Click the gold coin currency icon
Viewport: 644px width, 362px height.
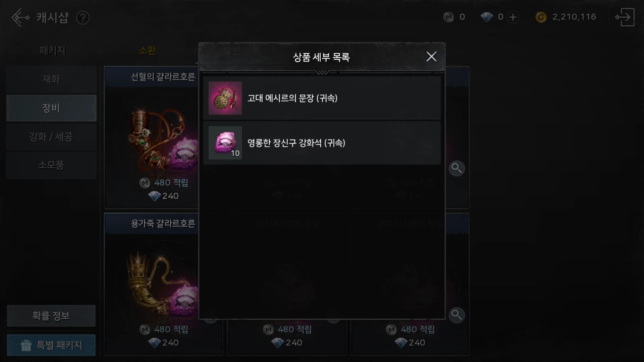541,17
